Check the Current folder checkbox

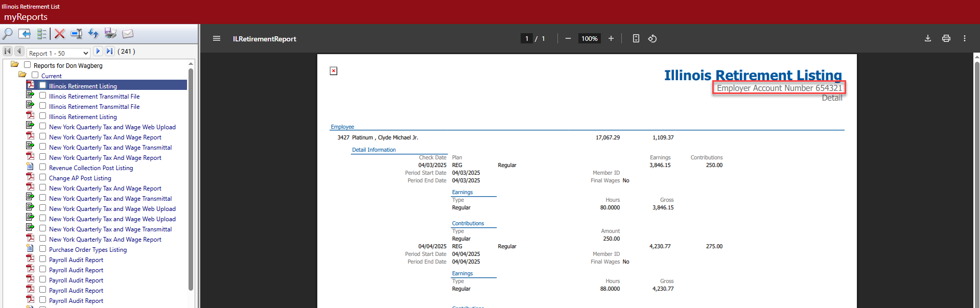(35, 75)
